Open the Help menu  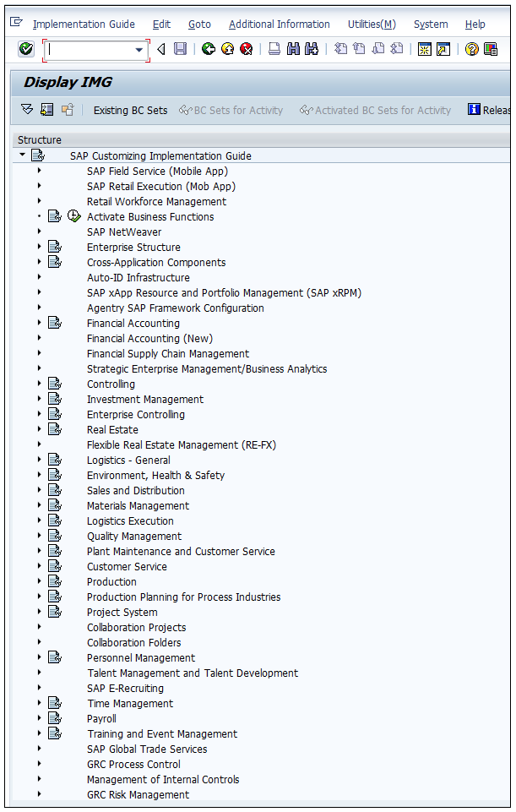pos(475,25)
